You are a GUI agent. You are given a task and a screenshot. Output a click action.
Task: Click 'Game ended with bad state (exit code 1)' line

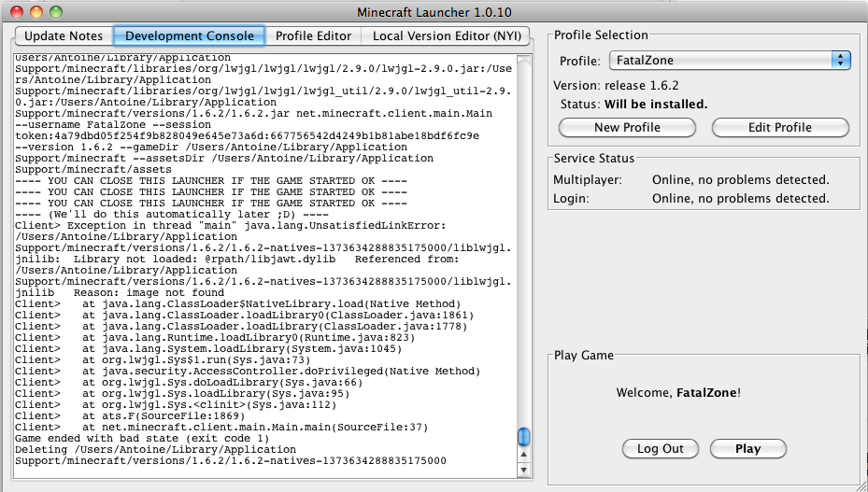(142, 438)
